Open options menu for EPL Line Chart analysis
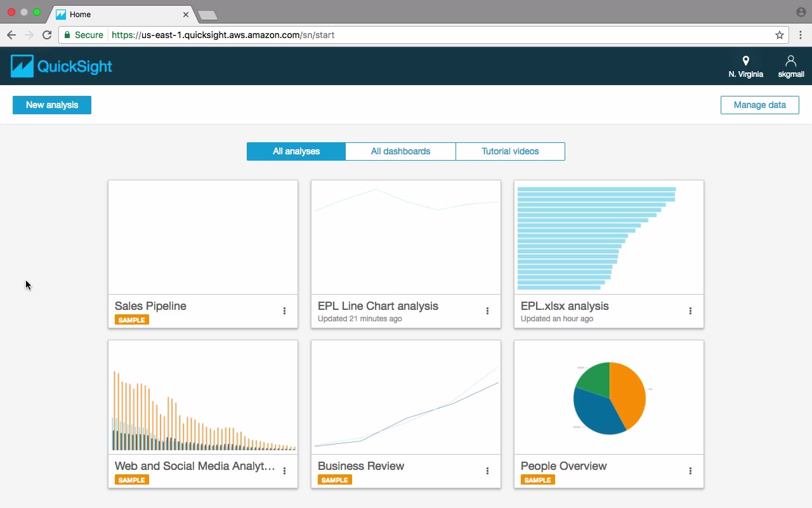 pyautogui.click(x=487, y=311)
